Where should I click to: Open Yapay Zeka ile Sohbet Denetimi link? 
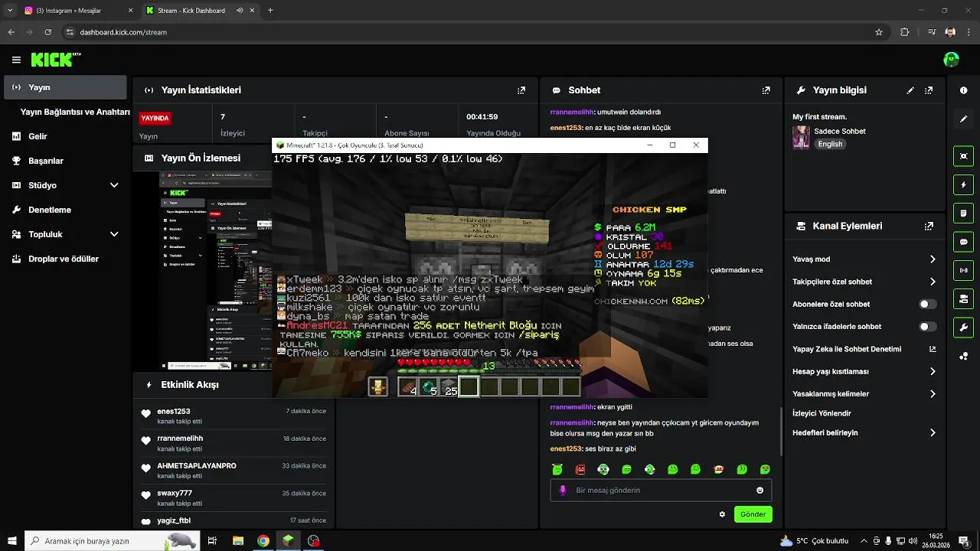point(864,349)
